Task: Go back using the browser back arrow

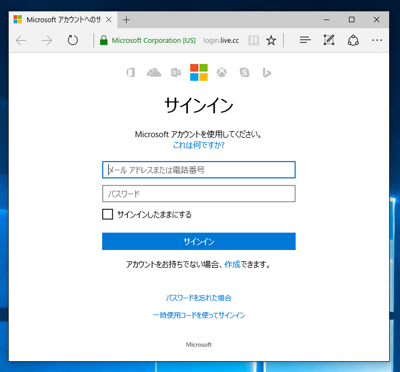Action: [x=21, y=41]
